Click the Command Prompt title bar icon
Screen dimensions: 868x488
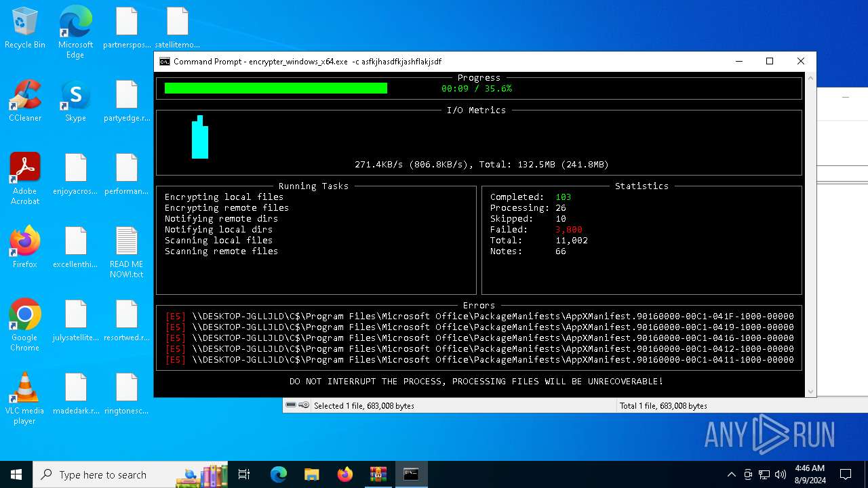pyautogui.click(x=164, y=62)
